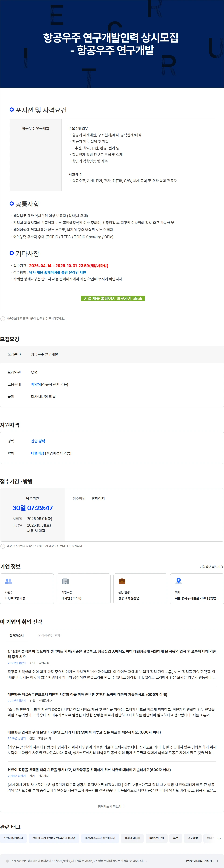Click the blue bullet beside 기타사항
The height and width of the screenshot is (868, 224).
11,253
